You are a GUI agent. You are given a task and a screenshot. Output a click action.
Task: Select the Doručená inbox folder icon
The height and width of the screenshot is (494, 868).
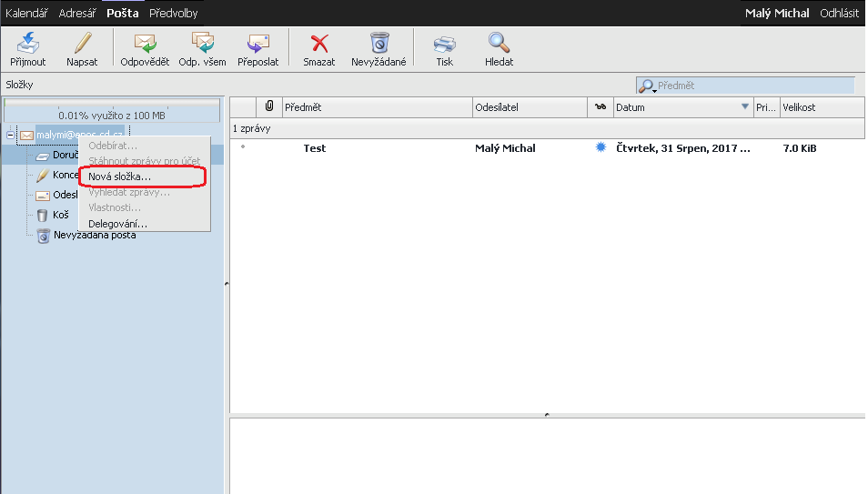pos(43,156)
